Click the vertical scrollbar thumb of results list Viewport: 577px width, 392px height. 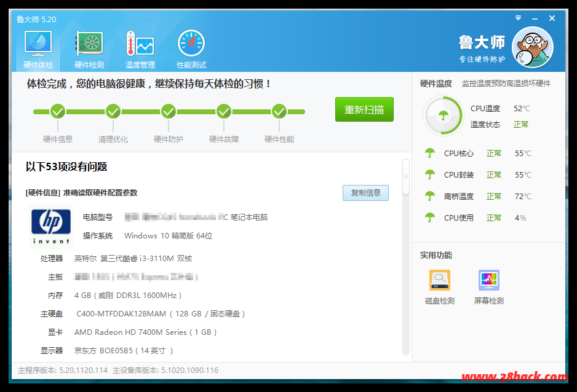tap(406, 177)
